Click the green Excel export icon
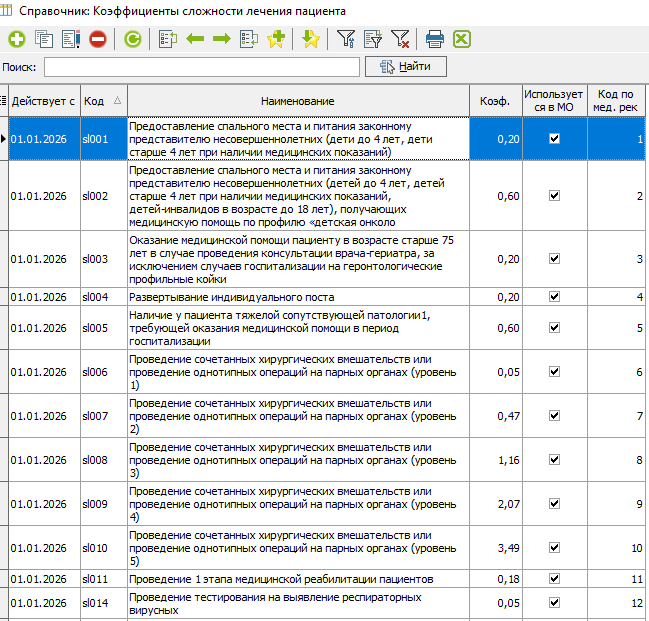 (462, 40)
